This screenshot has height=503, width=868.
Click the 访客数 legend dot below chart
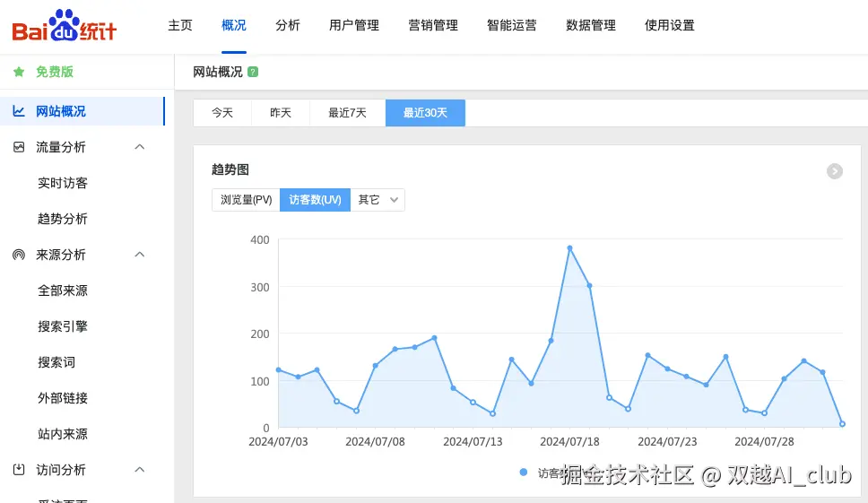523,472
